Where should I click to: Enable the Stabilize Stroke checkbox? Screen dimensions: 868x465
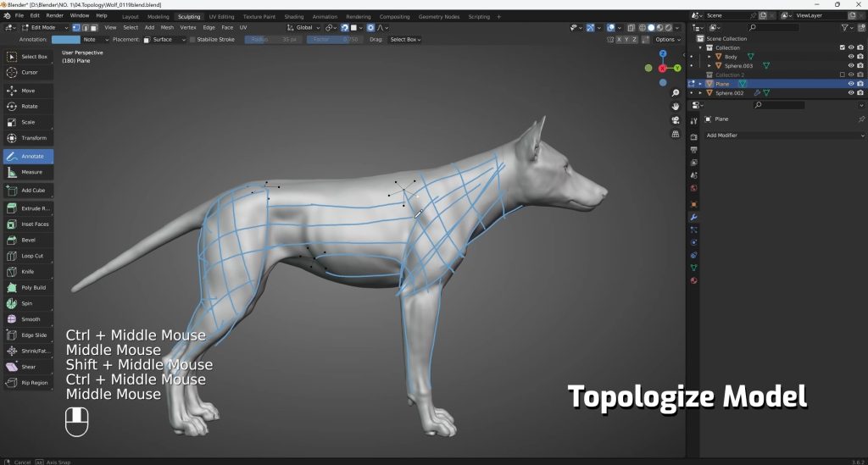(x=192, y=40)
